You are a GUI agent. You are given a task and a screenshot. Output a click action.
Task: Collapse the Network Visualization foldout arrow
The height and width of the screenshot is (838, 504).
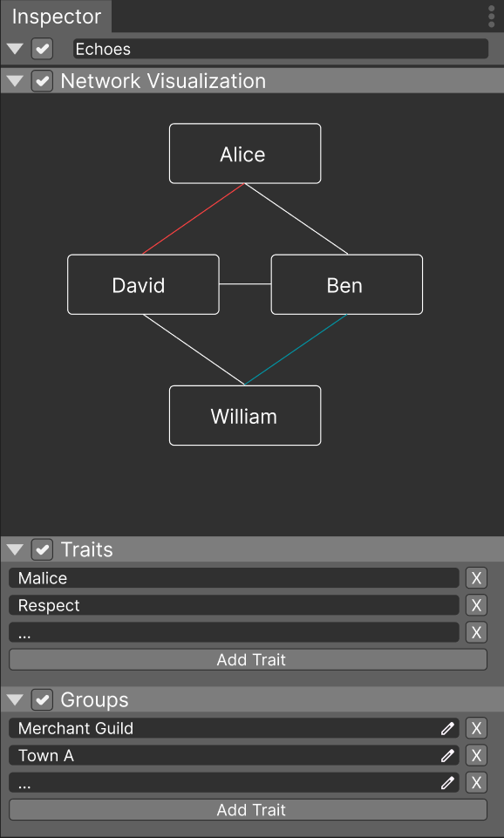pos(15,81)
